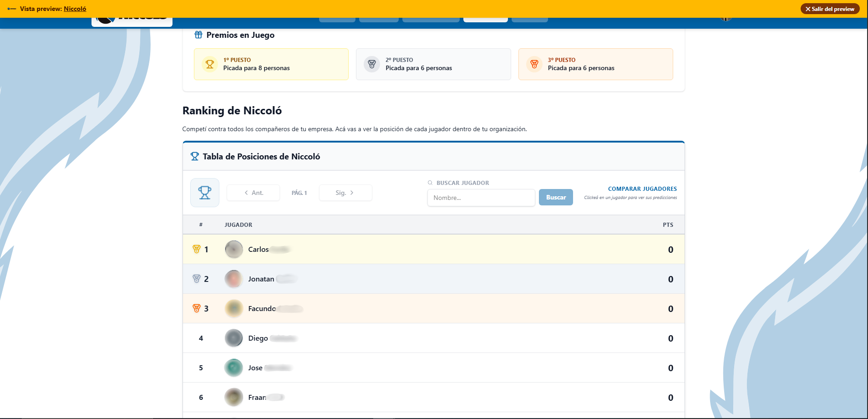Screen dimensions: 868x419
Task: Select player name Carlos in ranking
Action: point(259,249)
